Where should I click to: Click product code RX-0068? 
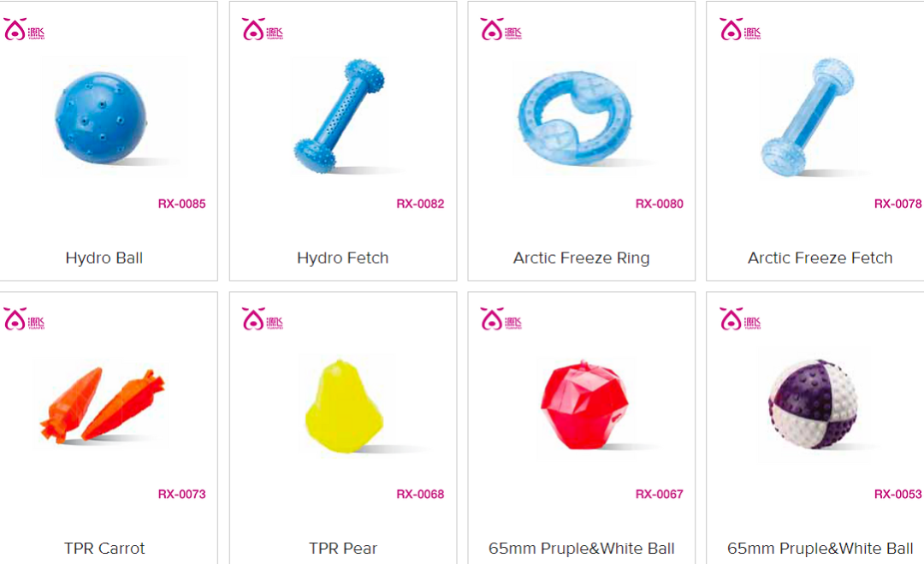420,495
